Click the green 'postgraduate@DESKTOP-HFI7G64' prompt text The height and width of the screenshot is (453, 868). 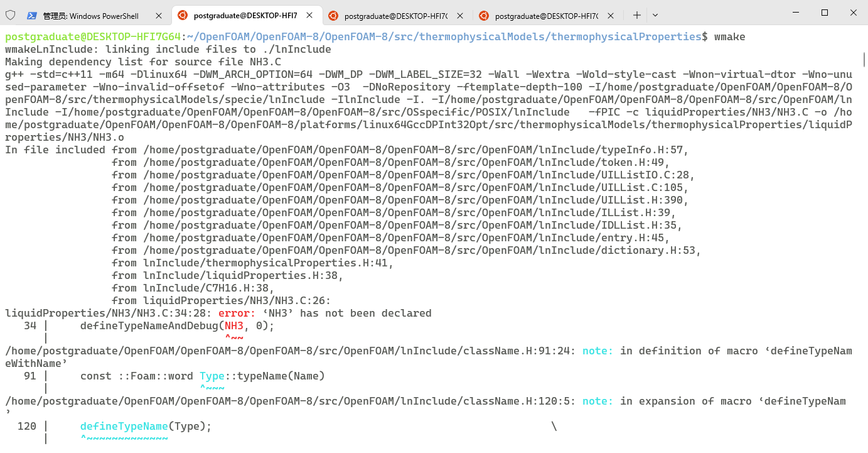click(93, 37)
